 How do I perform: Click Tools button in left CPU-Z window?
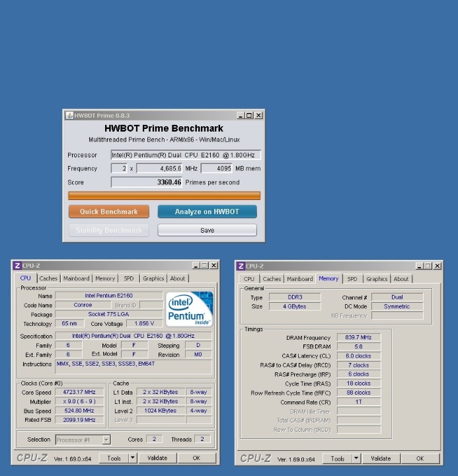point(114,458)
